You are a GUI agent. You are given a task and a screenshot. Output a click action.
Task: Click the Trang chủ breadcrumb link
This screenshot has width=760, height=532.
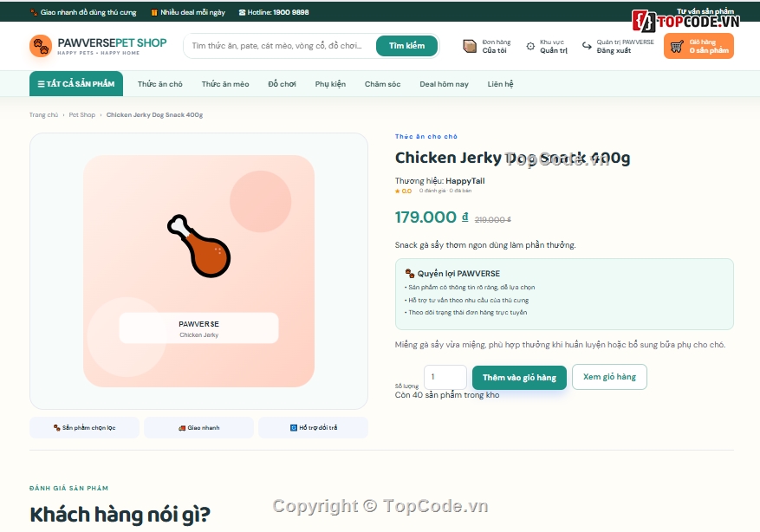43,115
